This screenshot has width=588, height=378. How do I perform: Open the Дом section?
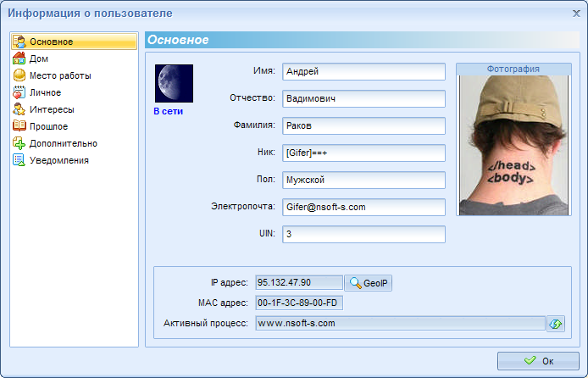75,58
